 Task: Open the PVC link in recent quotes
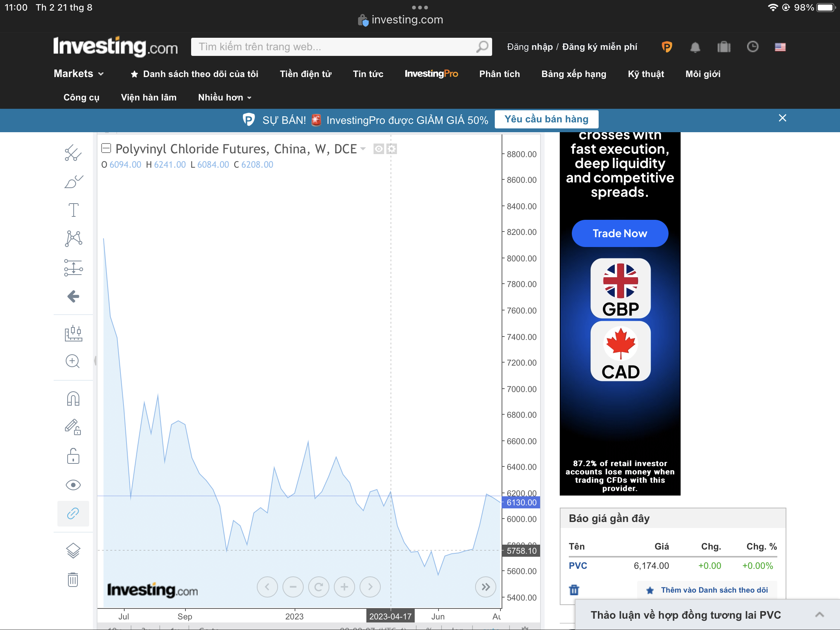pos(577,566)
